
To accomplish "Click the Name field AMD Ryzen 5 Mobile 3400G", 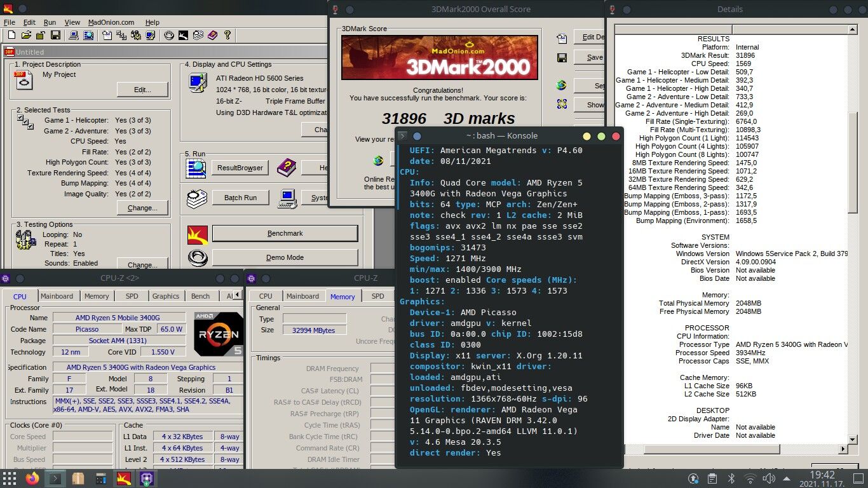I will pyautogui.click(x=119, y=318).
